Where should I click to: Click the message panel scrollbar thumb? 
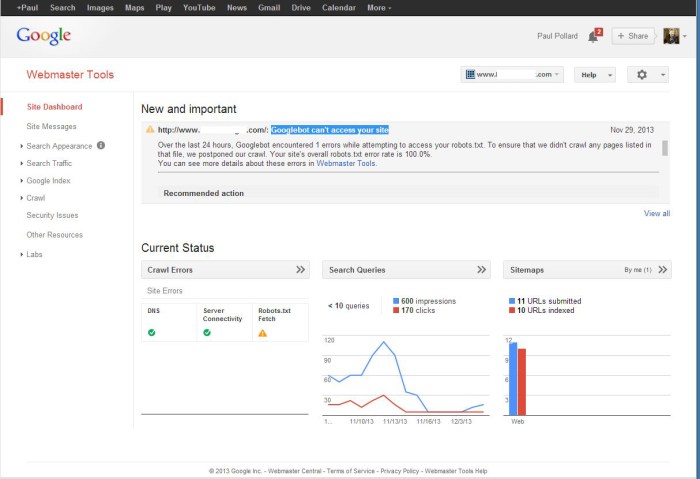(x=665, y=148)
